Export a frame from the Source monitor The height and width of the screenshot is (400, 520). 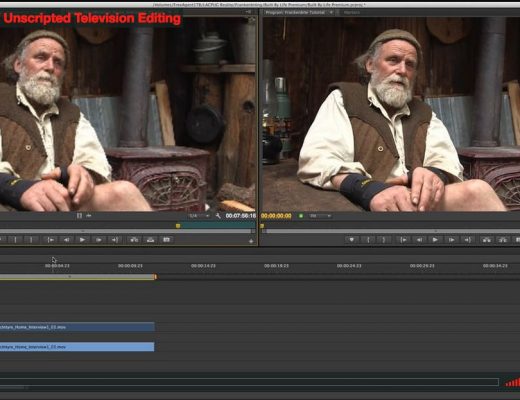pos(166,240)
